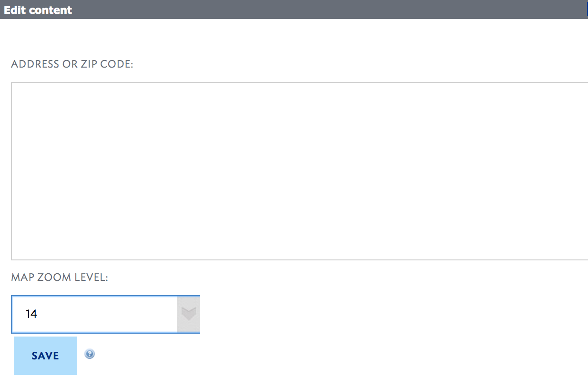
Task: Place cursor in the address entry field
Action: pos(299,171)
